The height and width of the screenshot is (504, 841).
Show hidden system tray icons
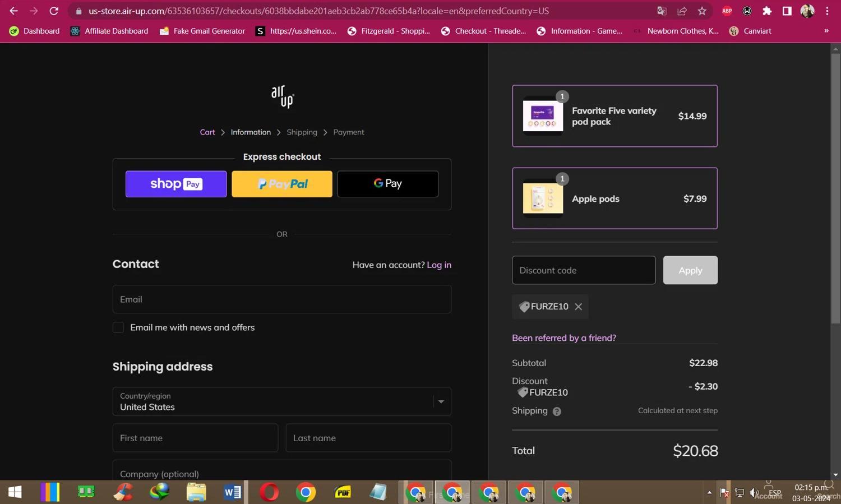[709, 493]
